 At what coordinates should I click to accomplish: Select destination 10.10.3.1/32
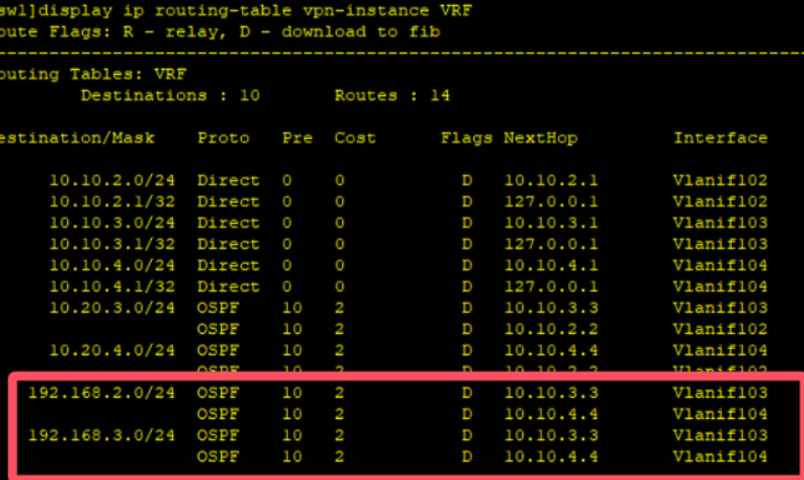point(112,244)
